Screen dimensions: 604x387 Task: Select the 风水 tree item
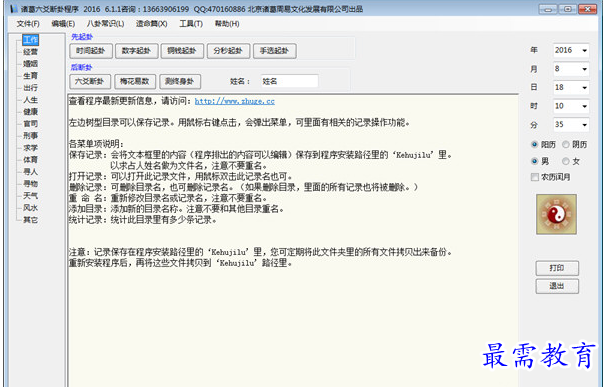pyautogui.click(x=30, y=208)
